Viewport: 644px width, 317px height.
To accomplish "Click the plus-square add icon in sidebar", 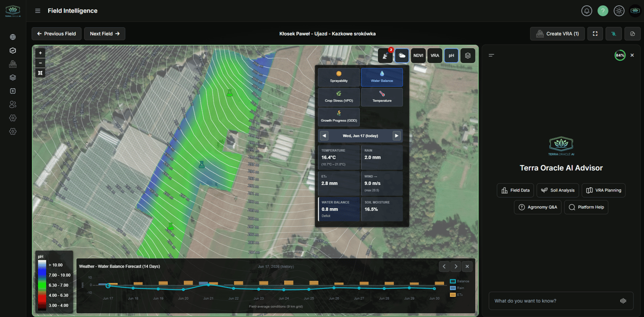I will pyautogui.click(x=13, y=91).
